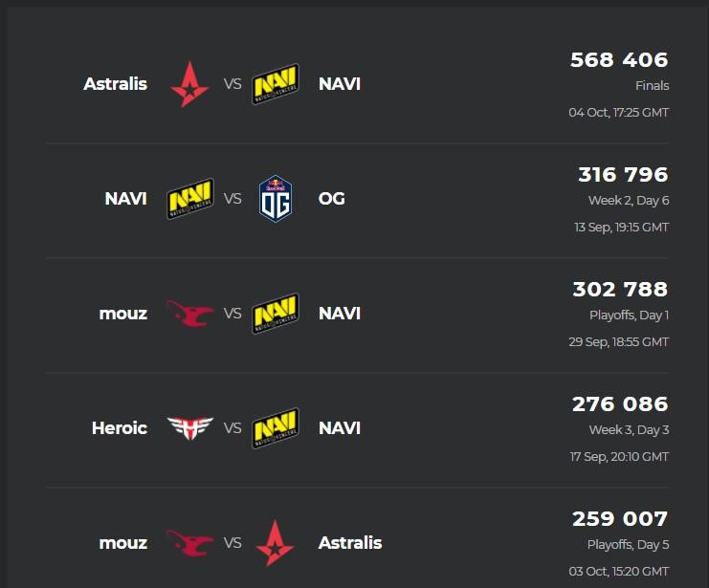Click the mouz logo in Playoffs Day 1 match
Screen dimensions: 709x588
point(189,314)
